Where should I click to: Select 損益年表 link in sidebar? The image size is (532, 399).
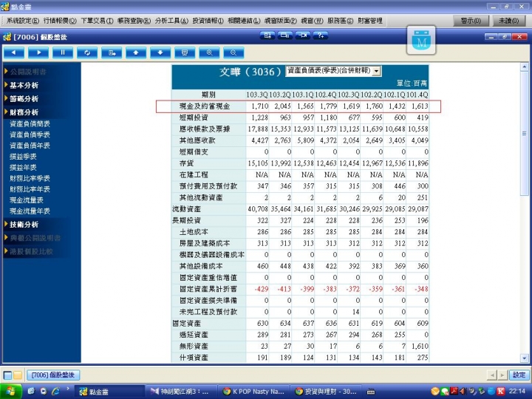(x=23, y=167)
